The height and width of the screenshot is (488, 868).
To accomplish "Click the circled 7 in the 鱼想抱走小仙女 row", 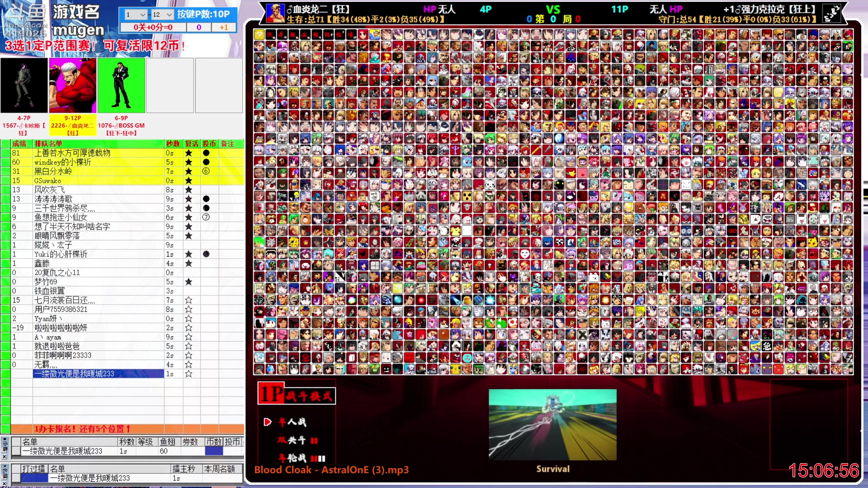I will tap(206, 217).
